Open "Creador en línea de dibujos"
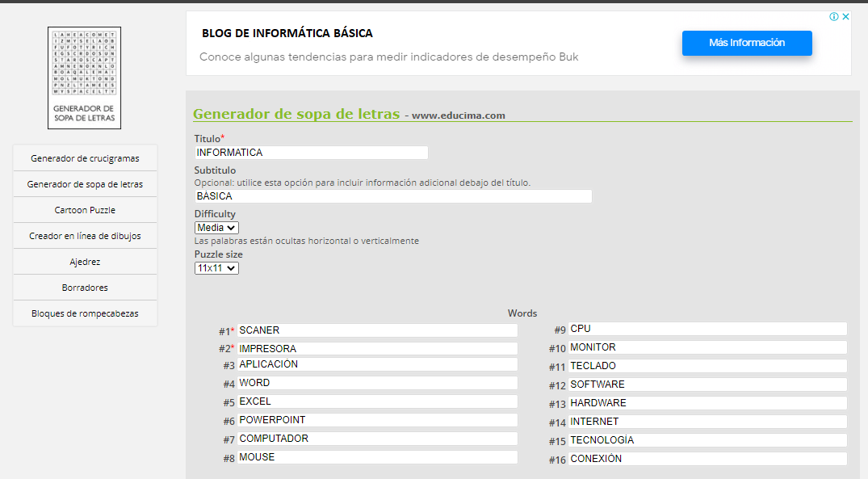This screenshot has height=479, width=868. click(x=85, y=235)
